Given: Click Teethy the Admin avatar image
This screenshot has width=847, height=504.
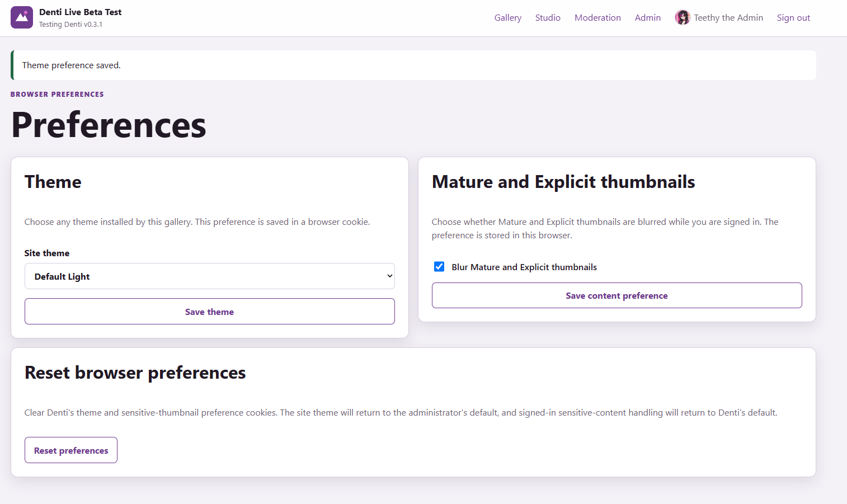Looking at the screenshot, I should tap(683, 18).
